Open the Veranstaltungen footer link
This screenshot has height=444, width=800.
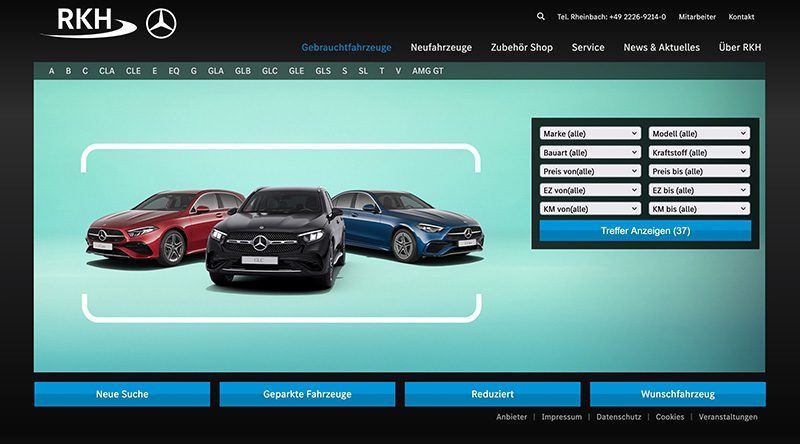[x=728, y=417]
